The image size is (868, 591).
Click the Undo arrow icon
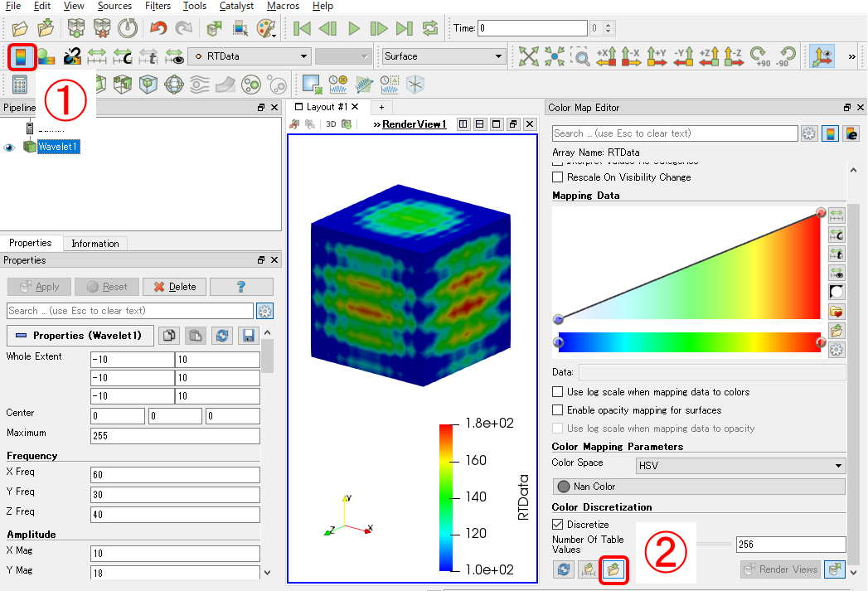(158, 27)
